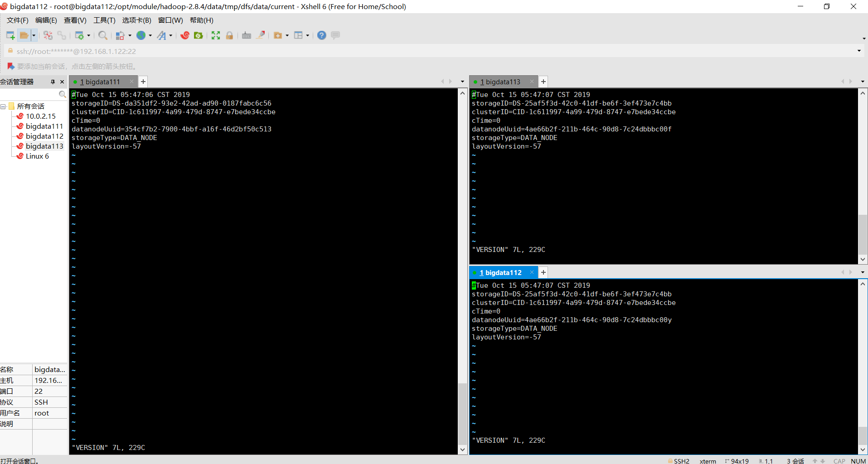This screenshot has width=868, height=464.
Task: Disconnect the current session
Action: (48, 35)
